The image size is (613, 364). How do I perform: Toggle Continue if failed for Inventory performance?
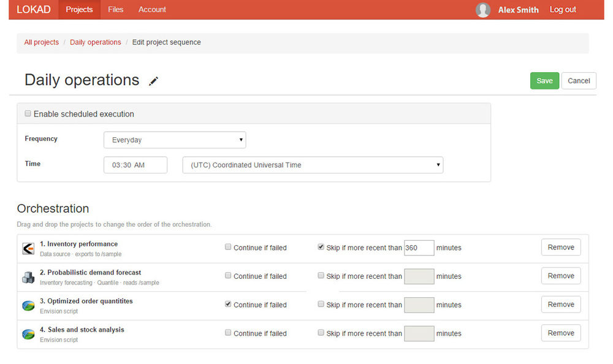228,248
